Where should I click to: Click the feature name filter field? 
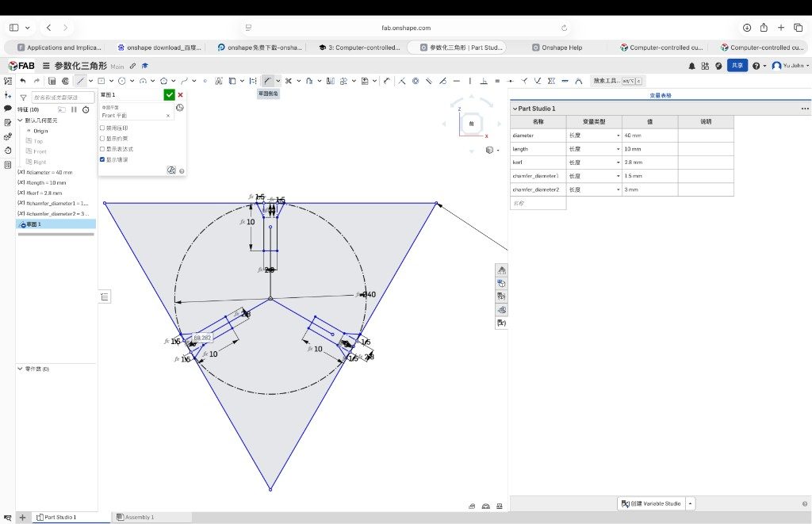coord(62,98)
